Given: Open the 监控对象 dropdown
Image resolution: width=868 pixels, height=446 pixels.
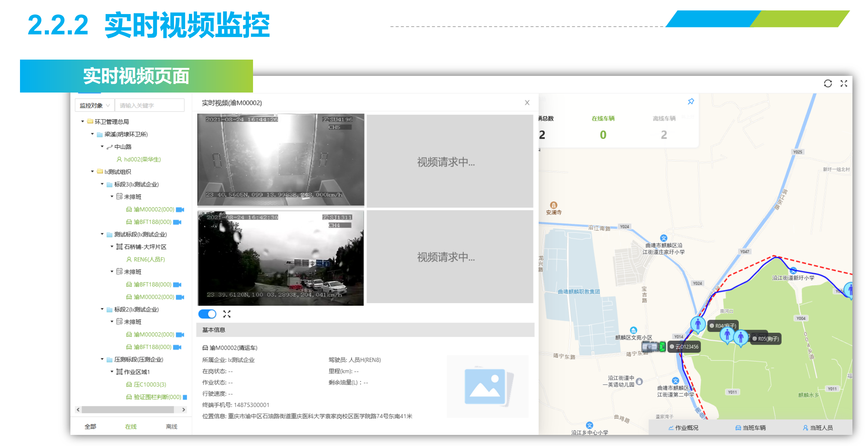Looking at the screenshot, I should (95, 105).
